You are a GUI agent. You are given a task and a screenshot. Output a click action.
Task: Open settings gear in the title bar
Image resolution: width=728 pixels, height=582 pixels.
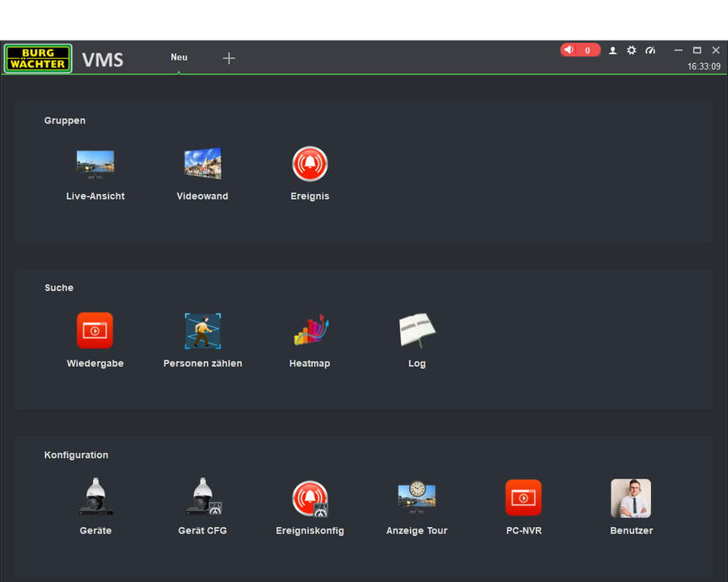[x=632, y=50]
